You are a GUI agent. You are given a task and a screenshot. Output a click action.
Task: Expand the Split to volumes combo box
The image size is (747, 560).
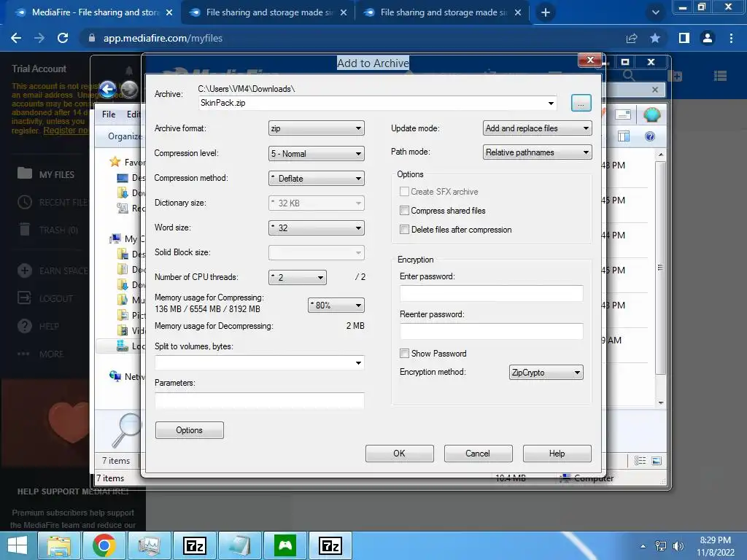click(x=358, y=363)
